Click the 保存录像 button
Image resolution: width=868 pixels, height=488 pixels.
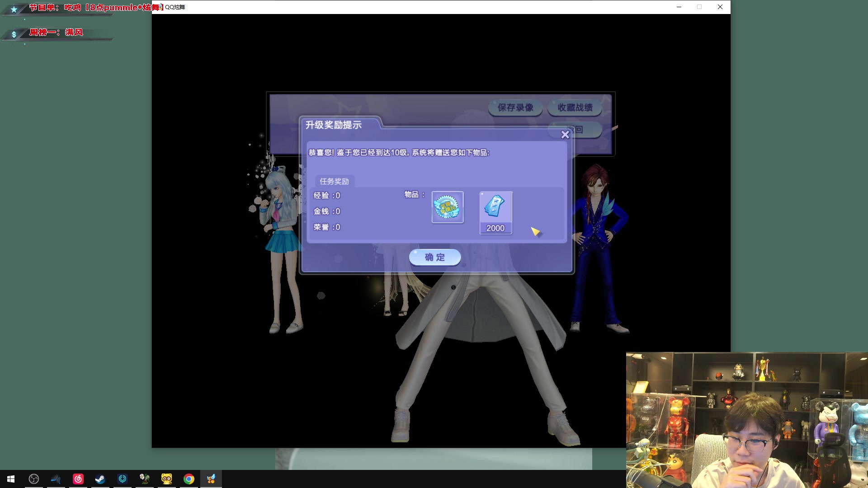pyautogui.click(x=515, y=108)
